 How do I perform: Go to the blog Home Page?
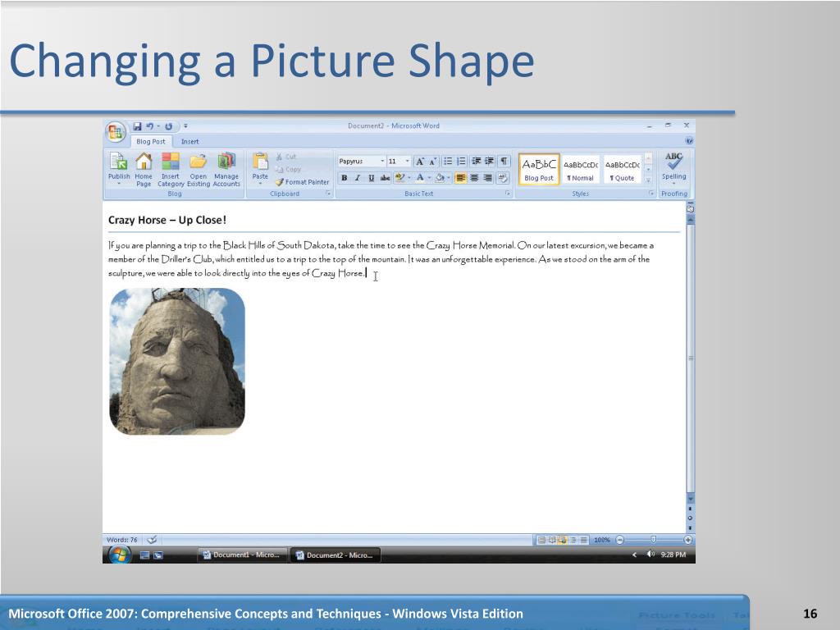[144, 169]
